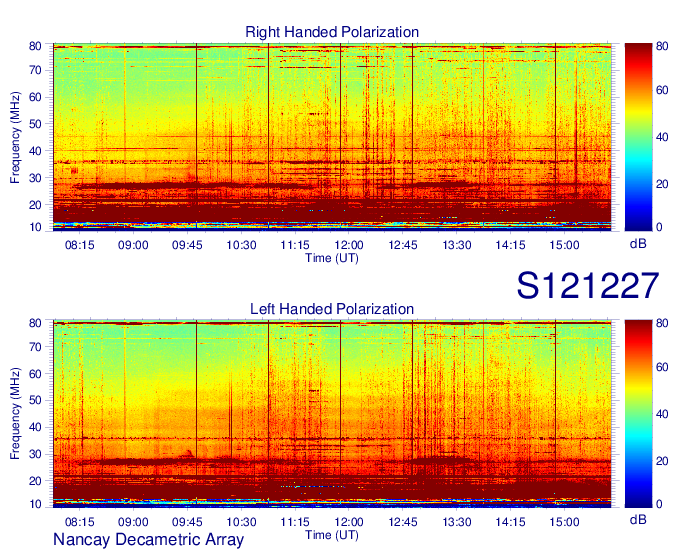This screenshot has height=552, width=680.
Task: Click the "10" frequency tick on the Right Handed plot axis
Action: 35,227
